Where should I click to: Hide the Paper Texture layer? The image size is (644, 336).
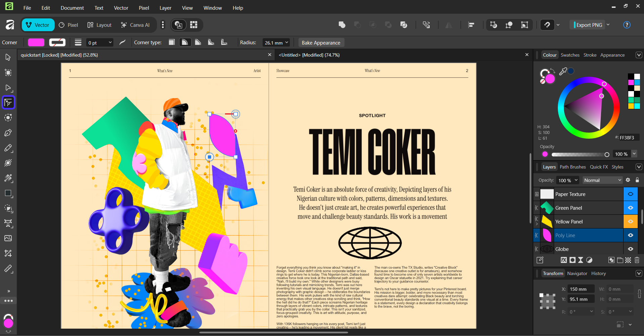(630, 194)
